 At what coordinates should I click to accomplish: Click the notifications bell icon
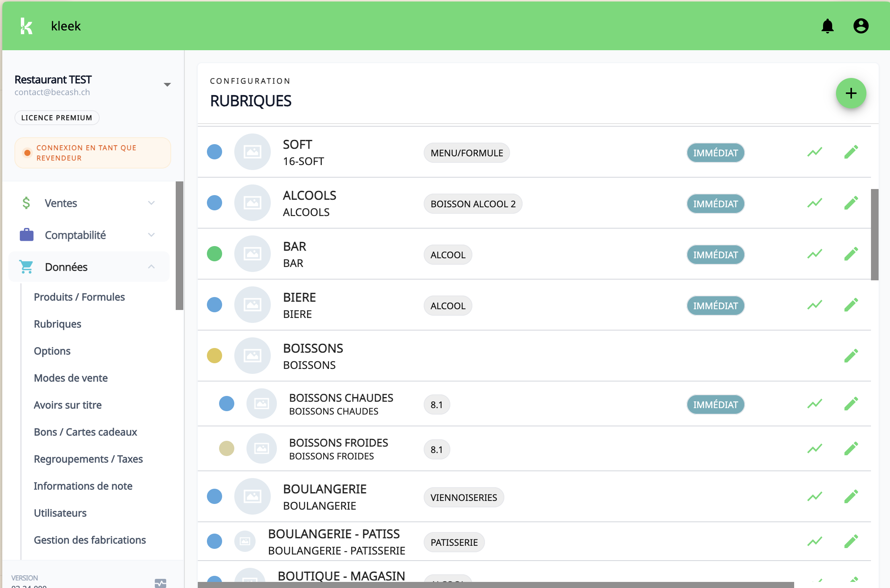[x=827, y=26]
